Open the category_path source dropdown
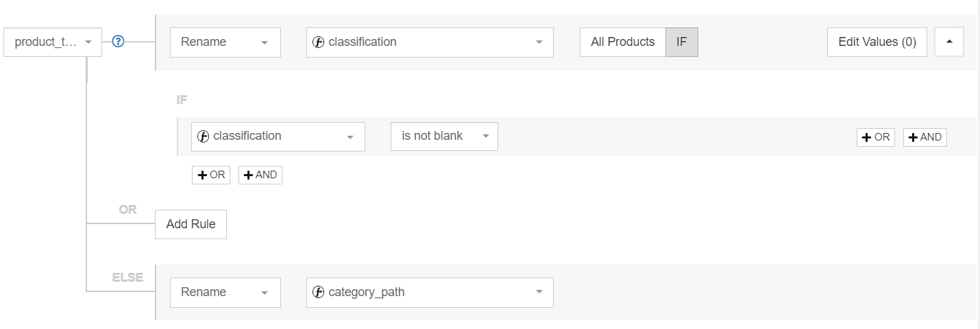 click(x=430, y=292)
